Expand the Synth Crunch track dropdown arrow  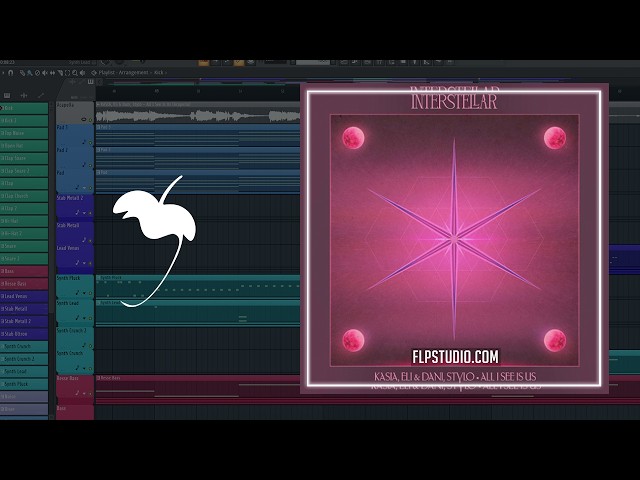84,369
